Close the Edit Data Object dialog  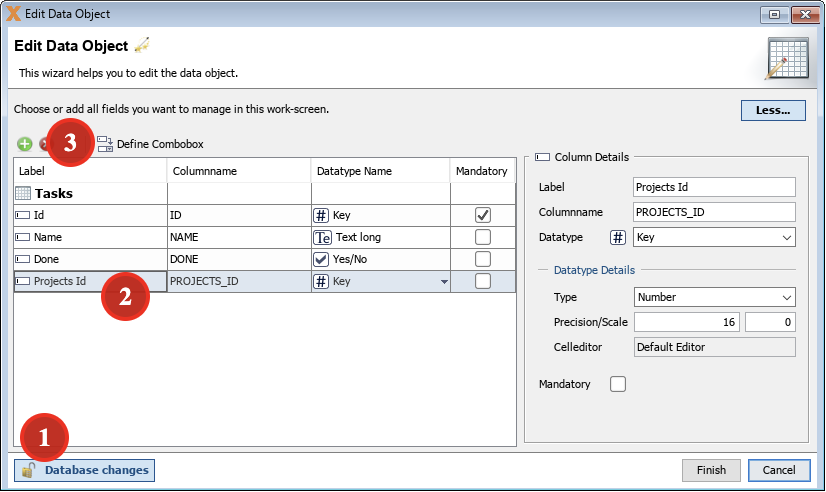pyautogui.click(x=805, y=15)
